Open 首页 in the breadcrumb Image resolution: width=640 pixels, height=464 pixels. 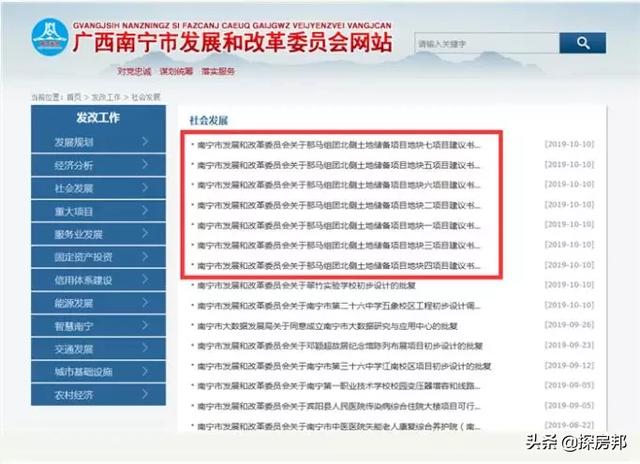74,97
